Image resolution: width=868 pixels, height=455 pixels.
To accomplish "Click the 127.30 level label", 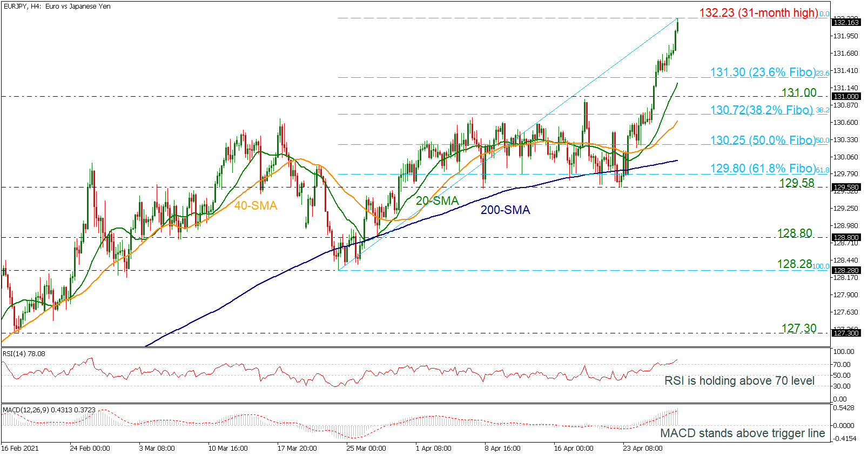I will (799, 329).
